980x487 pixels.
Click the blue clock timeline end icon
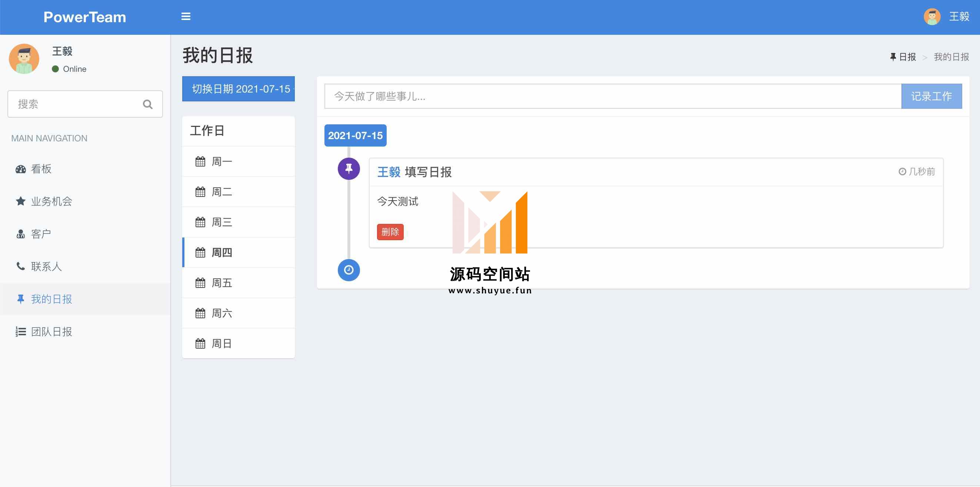[349, 270]
